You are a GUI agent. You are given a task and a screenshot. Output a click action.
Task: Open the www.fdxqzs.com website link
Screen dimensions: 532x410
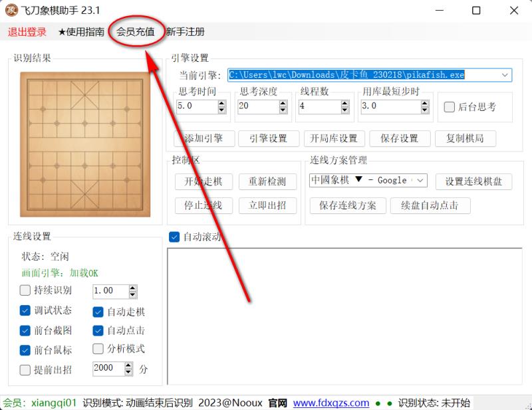pyautogui.click(x=331, y=403)
